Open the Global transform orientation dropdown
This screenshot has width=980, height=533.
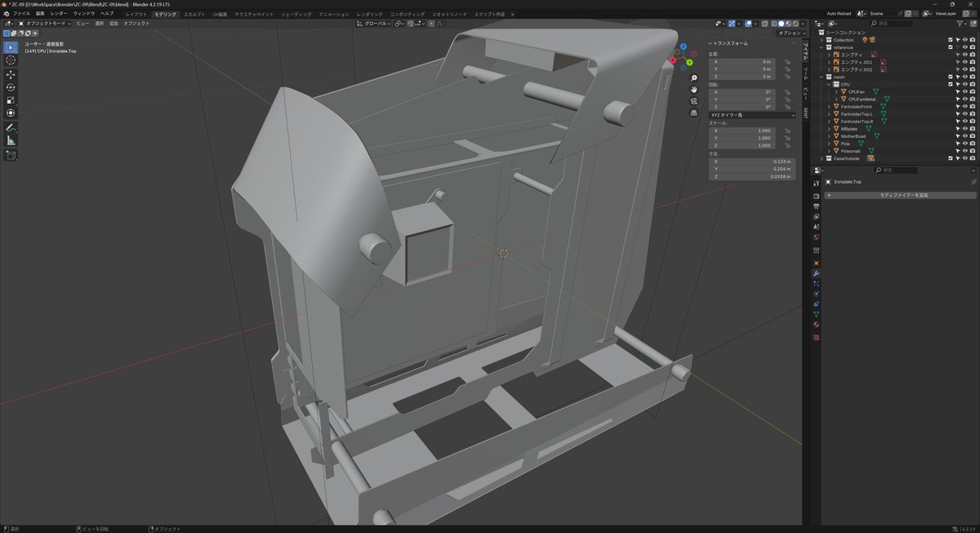(x=375, y=24)
